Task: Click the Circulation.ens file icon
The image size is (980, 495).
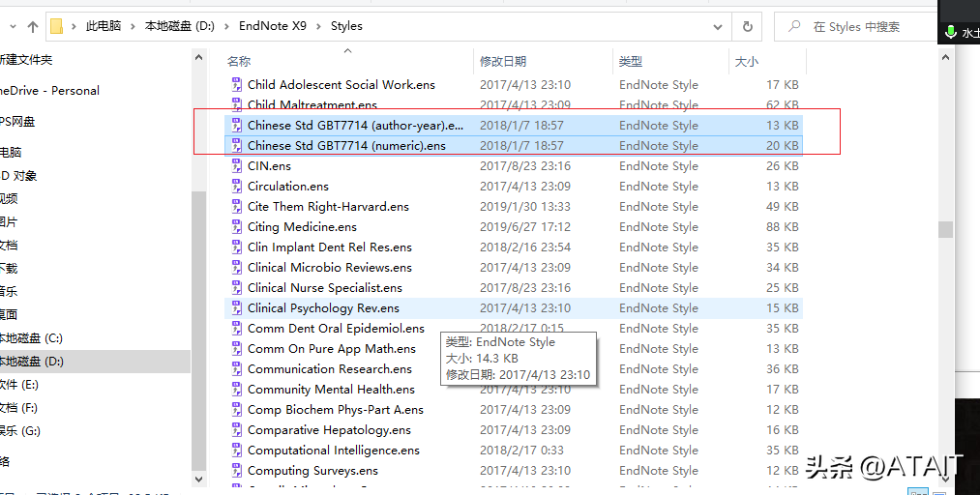Action: click(x=236, y=186)
